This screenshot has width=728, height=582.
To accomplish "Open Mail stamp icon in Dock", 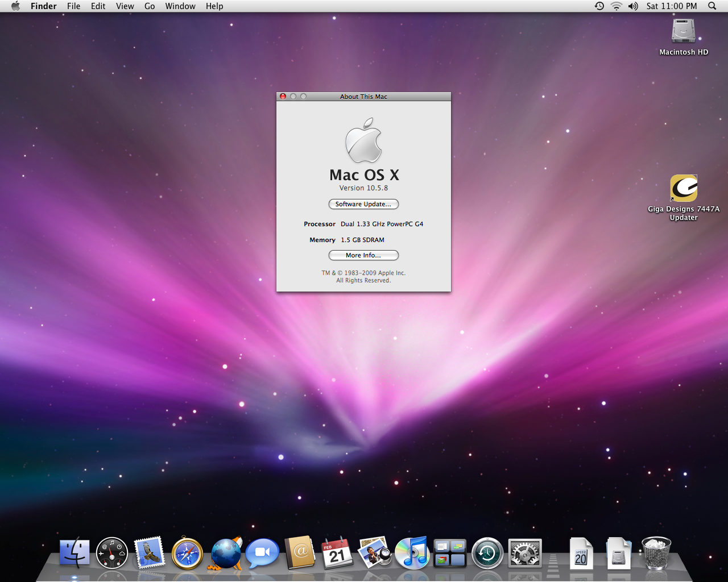I will point(150,552).
